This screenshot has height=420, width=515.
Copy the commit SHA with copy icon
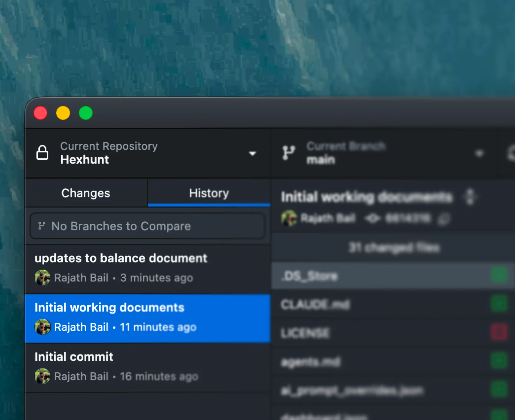coord(444,219)
